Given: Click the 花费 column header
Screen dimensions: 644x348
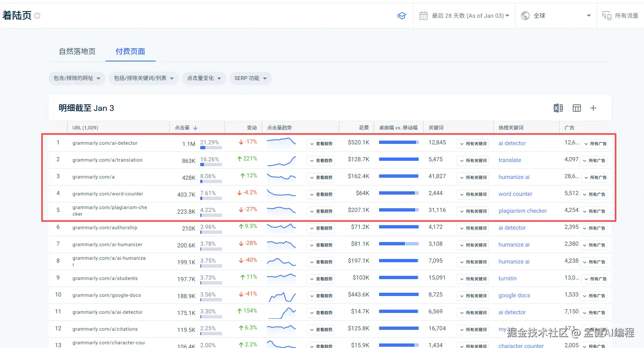Looking at the screenshot, I should [364, 128].
